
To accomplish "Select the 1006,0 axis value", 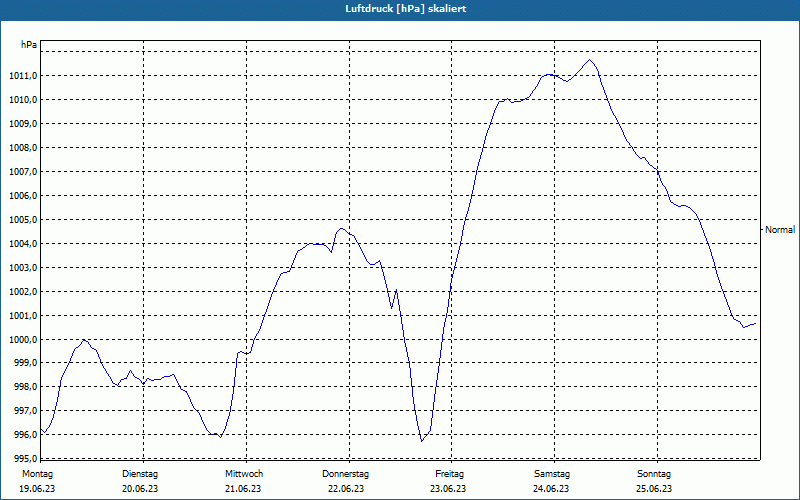I will point(23,196).
